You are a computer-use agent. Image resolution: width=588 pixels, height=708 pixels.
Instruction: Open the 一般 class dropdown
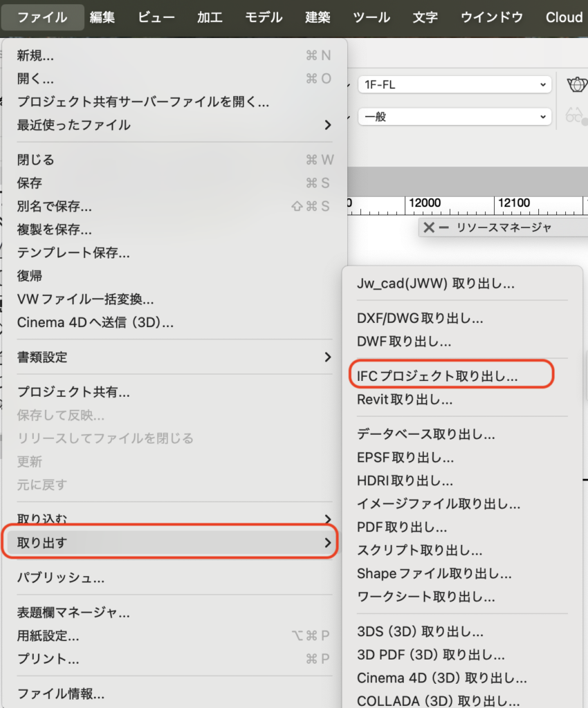pos(454,117)
